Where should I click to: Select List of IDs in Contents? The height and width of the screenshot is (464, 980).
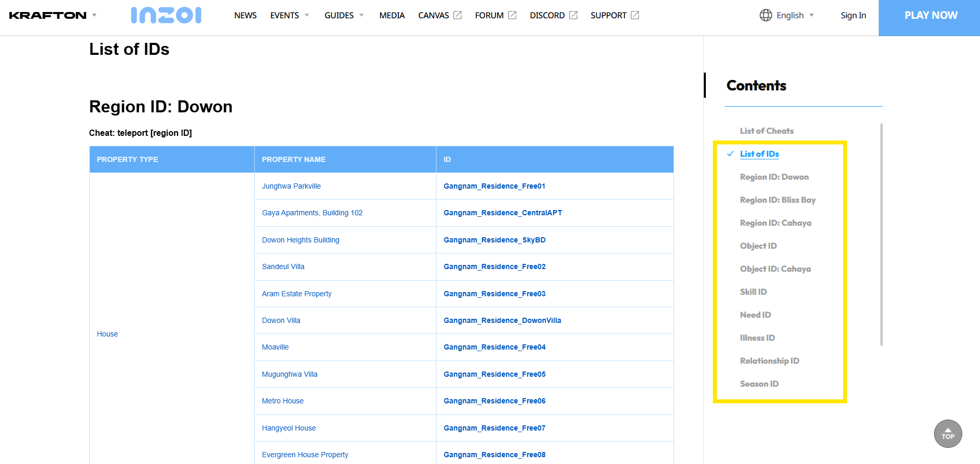coord(759,154)
